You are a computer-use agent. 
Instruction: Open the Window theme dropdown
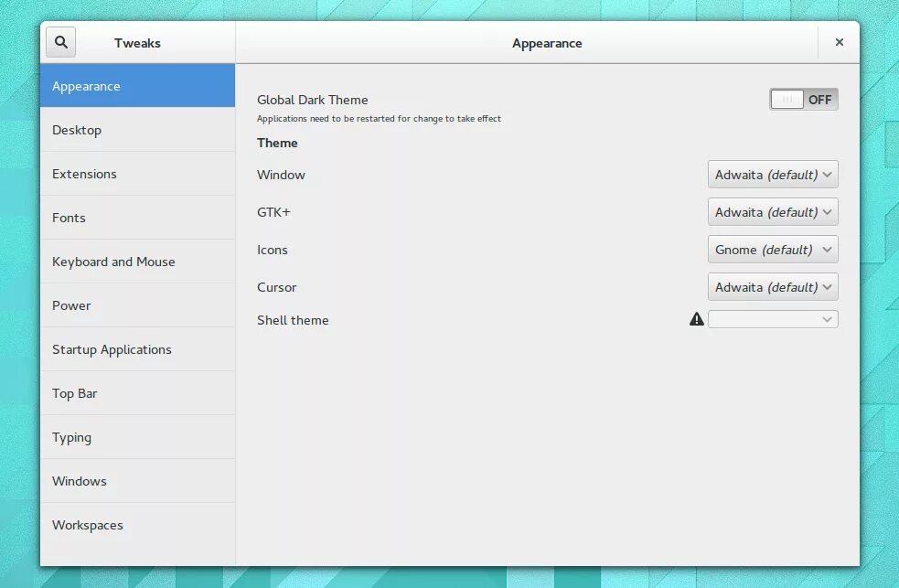[x=773, y=174]
